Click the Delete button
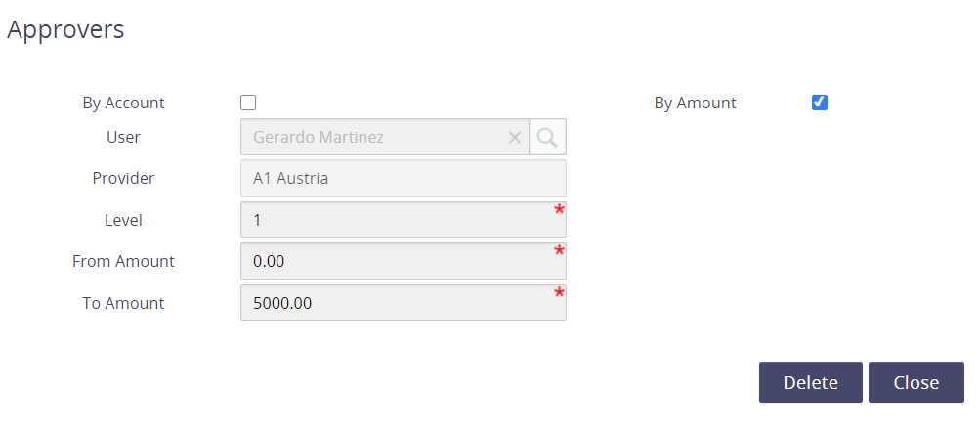The height and width of the screenshot is (425, 980). click(810, 383)
